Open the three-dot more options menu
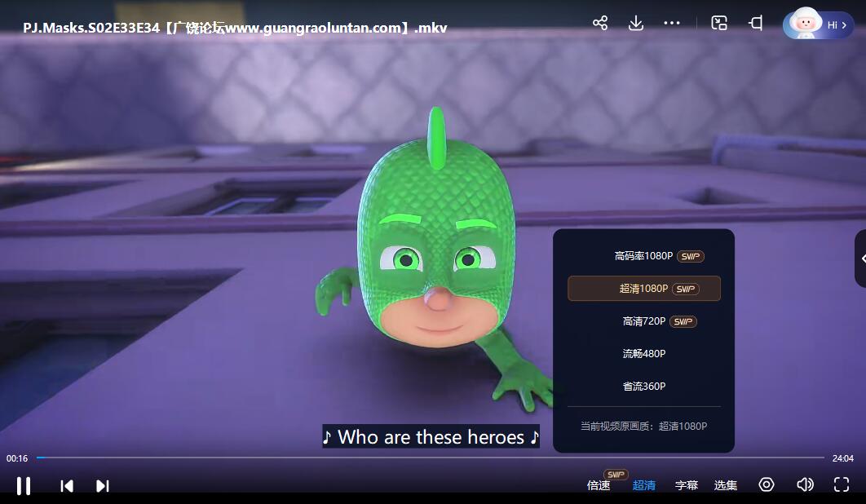The image size is (866, 504). (x=672, y=23)
